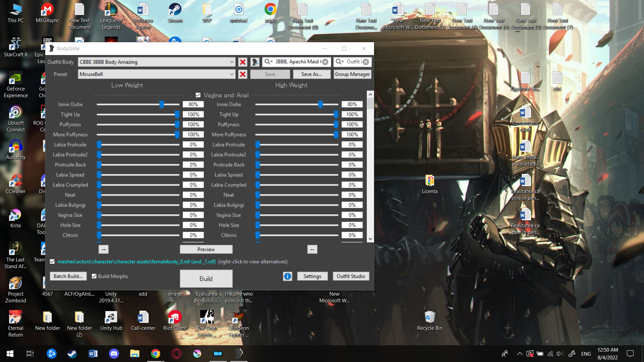This screenshot has width=644, height=362.
Task: Click the Build button
Action: [x=206, y=279]
